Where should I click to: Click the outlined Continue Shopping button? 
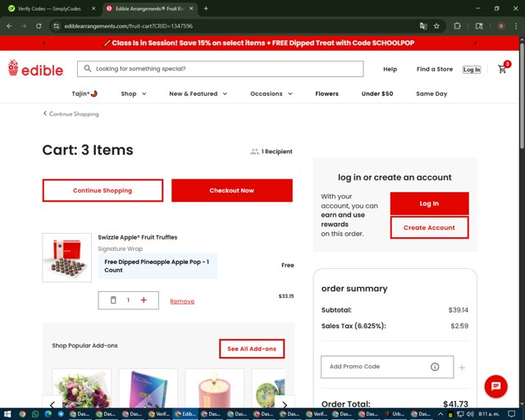[103, 190]
